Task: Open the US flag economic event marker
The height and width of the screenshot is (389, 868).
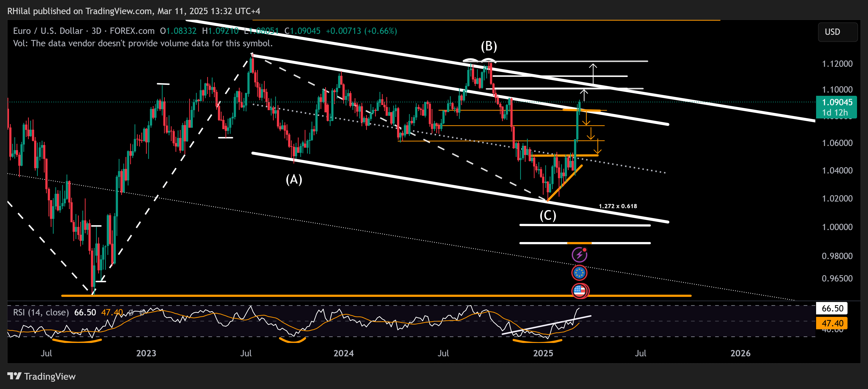Action: (x=580, y=291)
